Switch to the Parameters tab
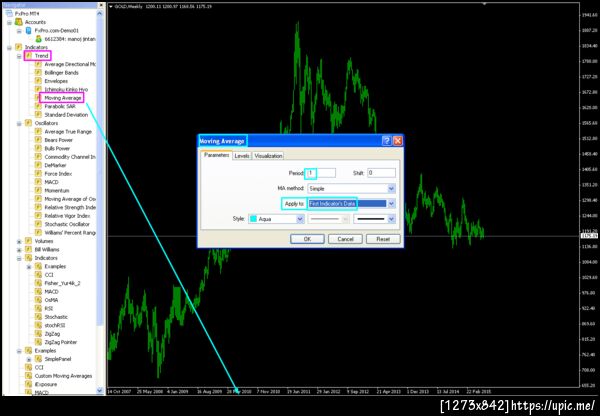 (216, 155)
